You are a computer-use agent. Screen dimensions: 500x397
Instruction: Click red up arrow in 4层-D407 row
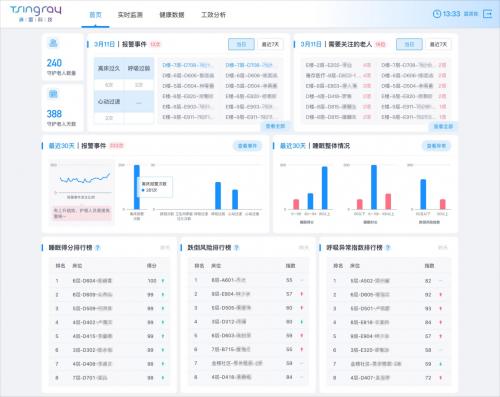coord(441,378)
